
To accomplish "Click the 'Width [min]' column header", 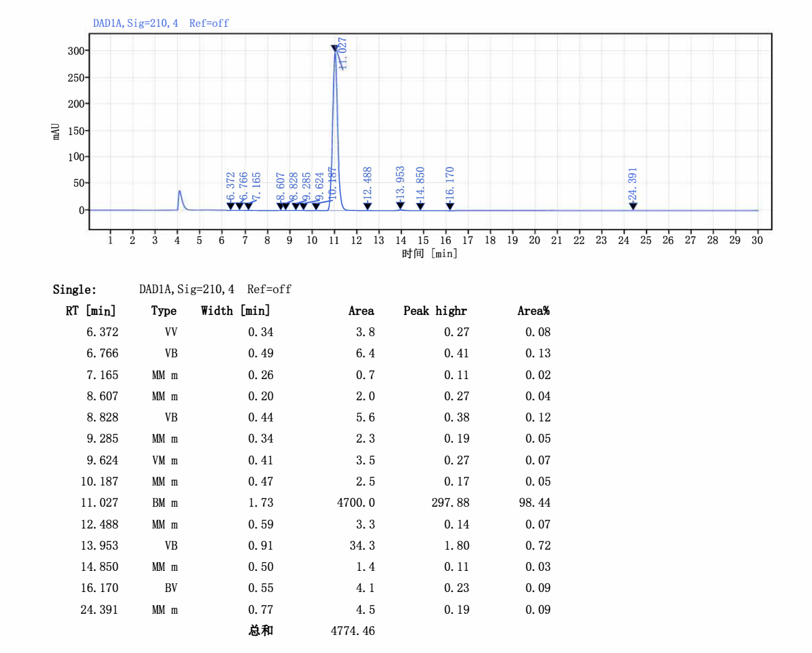I will point(235,311).
